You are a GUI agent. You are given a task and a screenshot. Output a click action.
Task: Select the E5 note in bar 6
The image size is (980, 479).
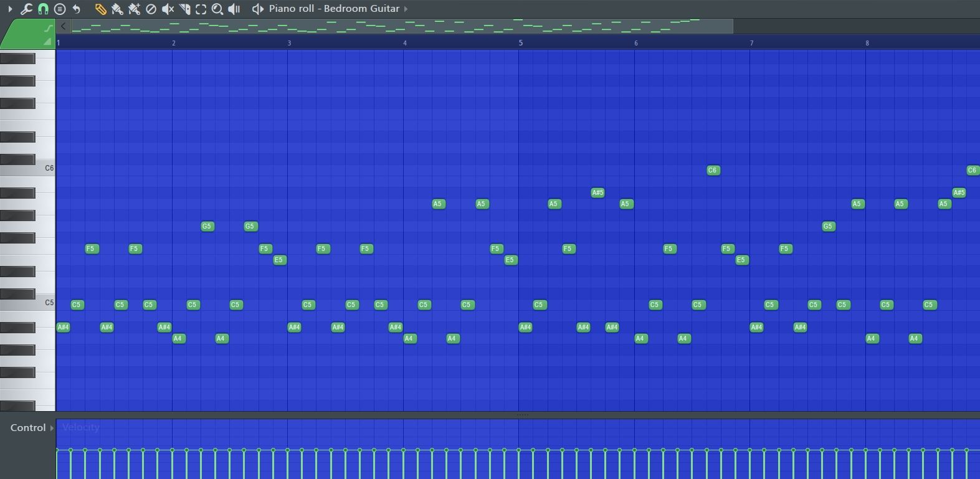coord(741,260)
